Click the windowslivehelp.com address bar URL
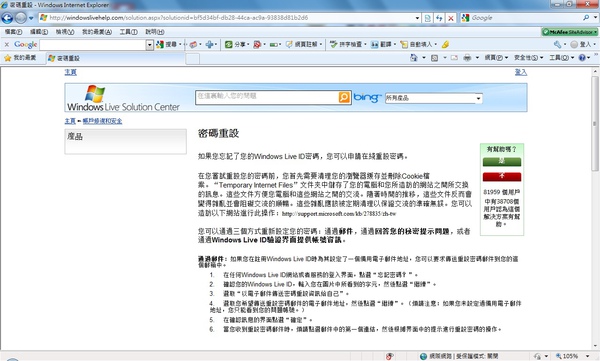Screen dimensions: 600x361 pyautogui.click(x=178, y=18)
